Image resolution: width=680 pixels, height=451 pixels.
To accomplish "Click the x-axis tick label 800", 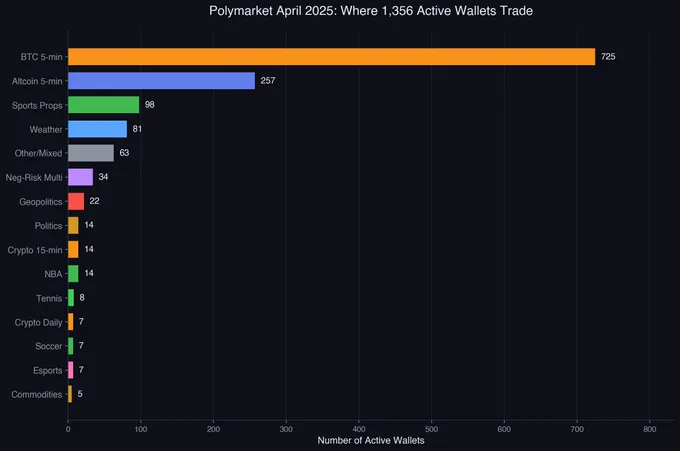I will [650, 429].
